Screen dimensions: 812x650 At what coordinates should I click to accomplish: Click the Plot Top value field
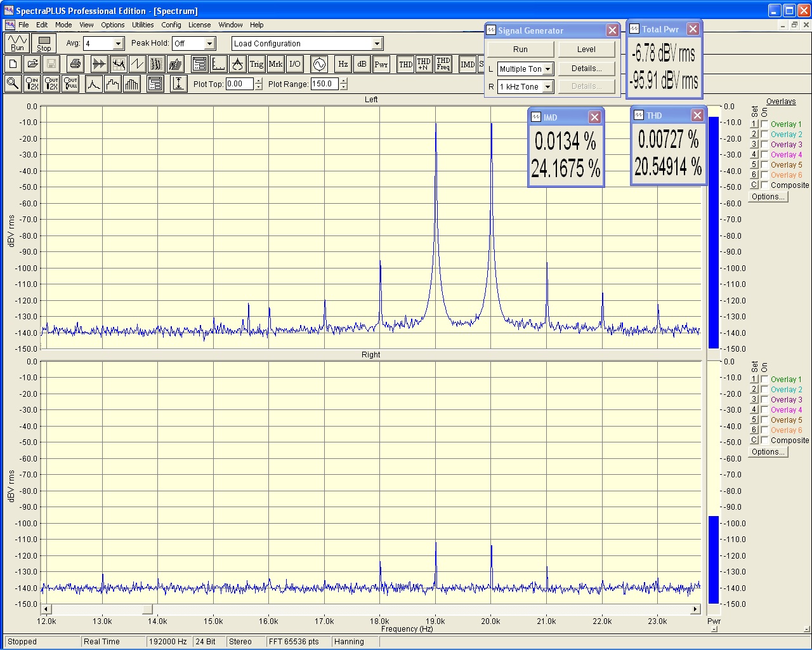click(239, 84)
